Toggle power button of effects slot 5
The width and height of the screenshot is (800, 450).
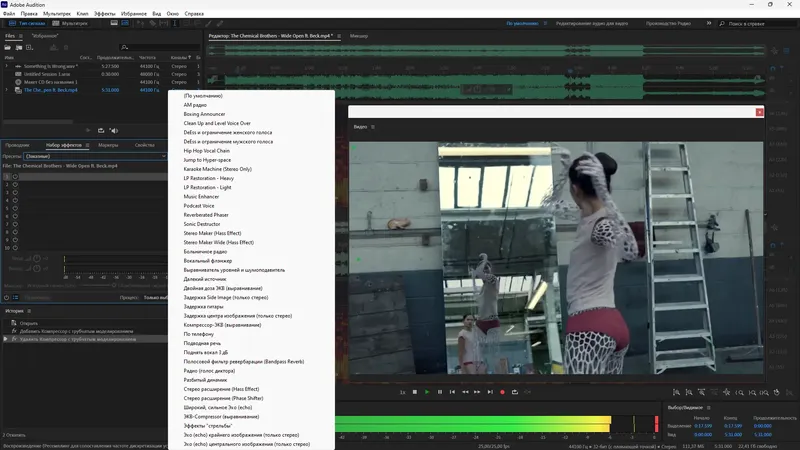pyautogui.click(x=15, y=208)
